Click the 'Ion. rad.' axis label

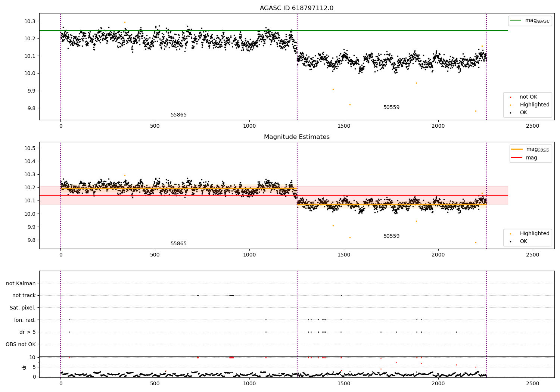25,320
